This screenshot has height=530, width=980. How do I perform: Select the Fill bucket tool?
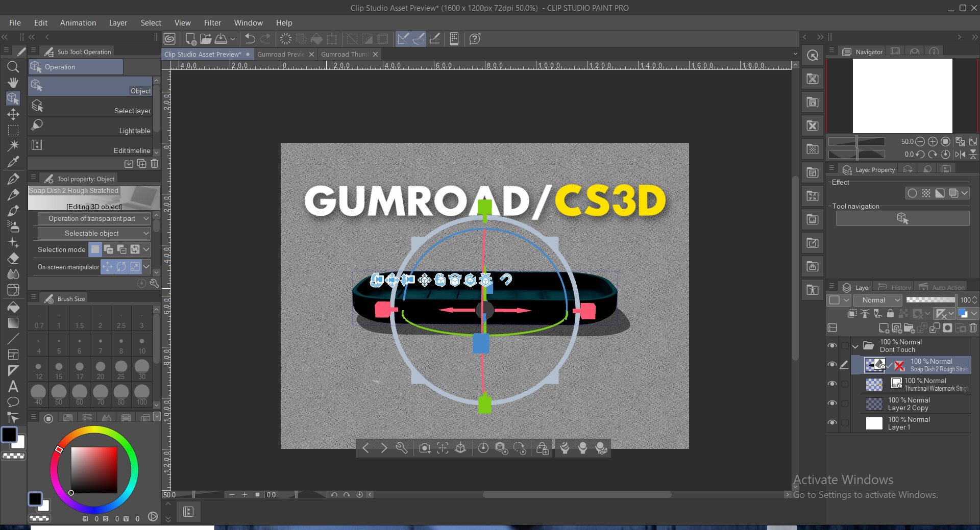(13, 307)
